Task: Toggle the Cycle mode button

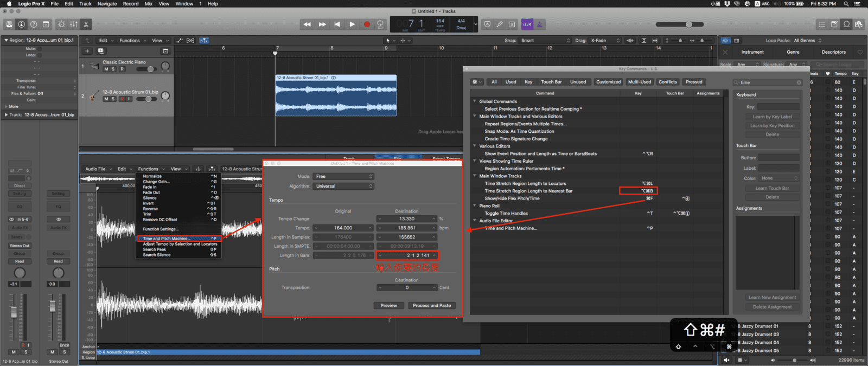Action: (x=380, y=24)
